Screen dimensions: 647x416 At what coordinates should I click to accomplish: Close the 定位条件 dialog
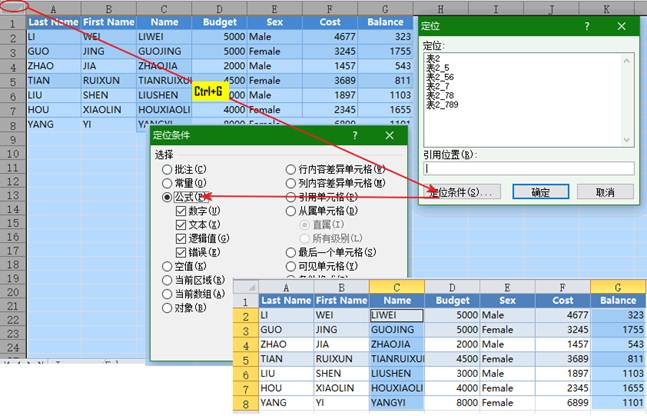pos(389,135)
